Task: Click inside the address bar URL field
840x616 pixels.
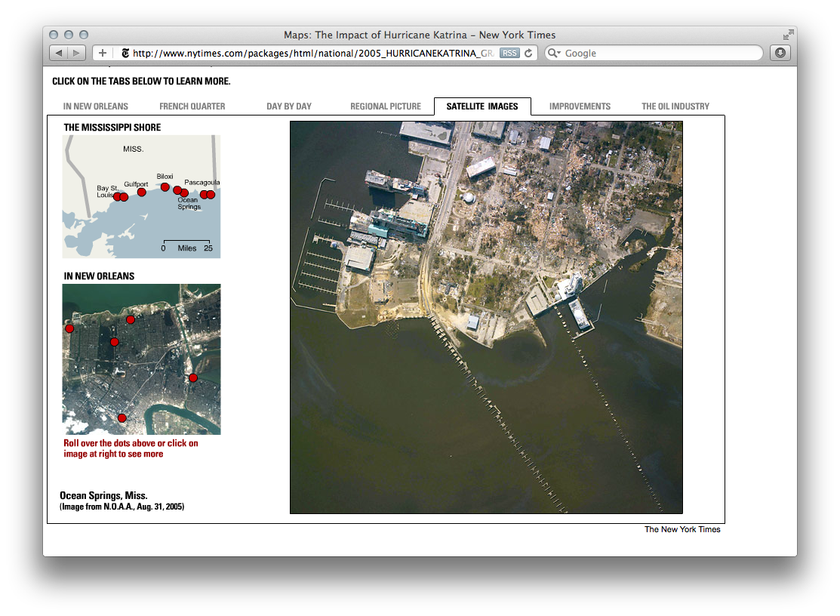Action: coord(317,53)
